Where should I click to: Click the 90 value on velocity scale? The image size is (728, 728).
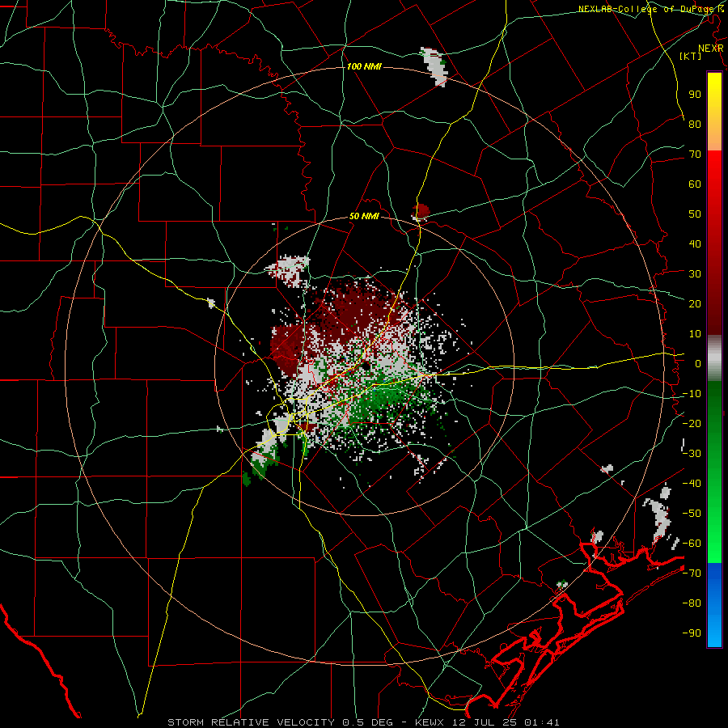(x=695, y=95)
